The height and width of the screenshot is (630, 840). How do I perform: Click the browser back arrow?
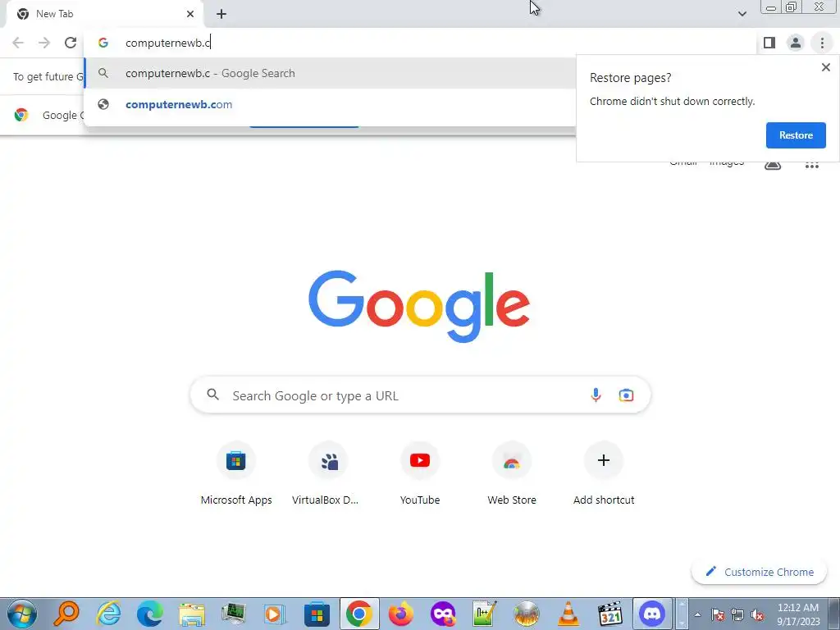[18, 43]
